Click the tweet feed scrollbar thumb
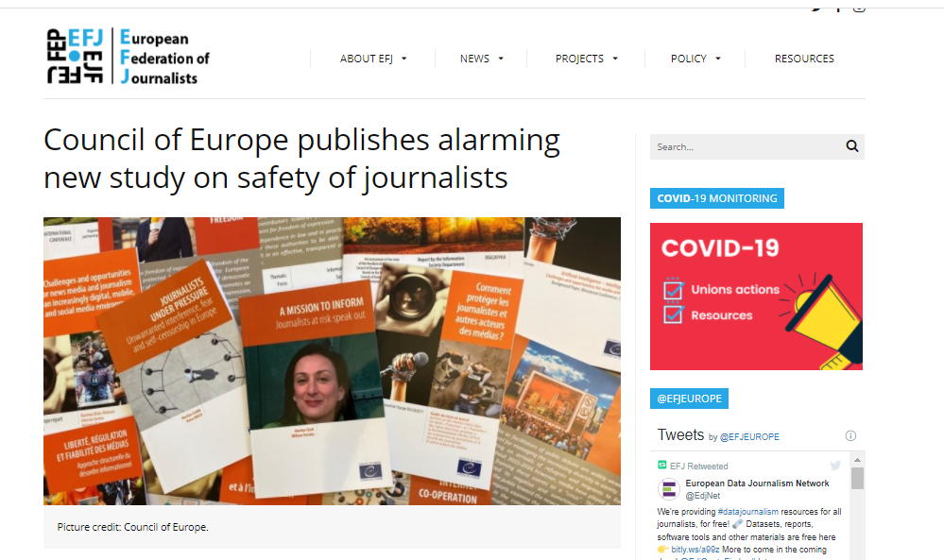 coord(857,479)
